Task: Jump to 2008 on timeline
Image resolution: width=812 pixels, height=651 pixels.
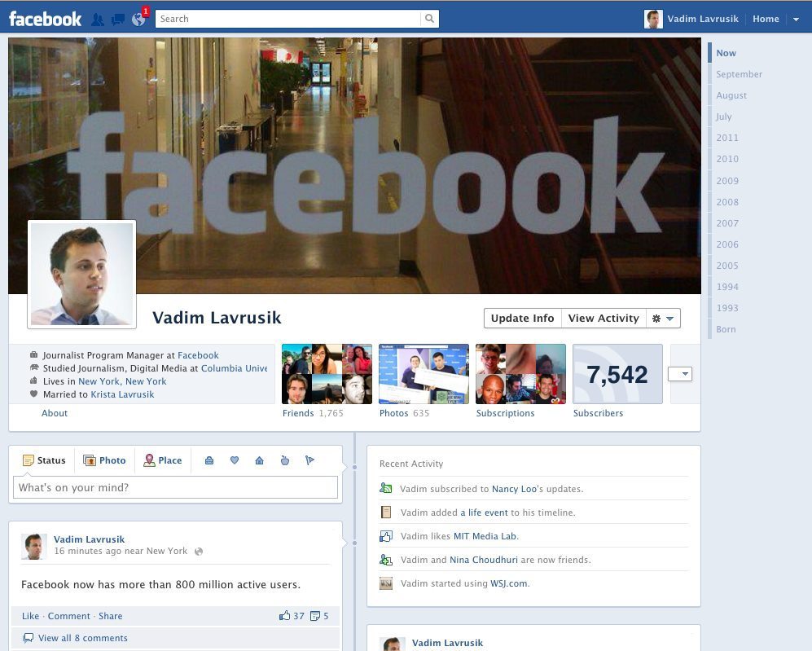Action: 727,202
